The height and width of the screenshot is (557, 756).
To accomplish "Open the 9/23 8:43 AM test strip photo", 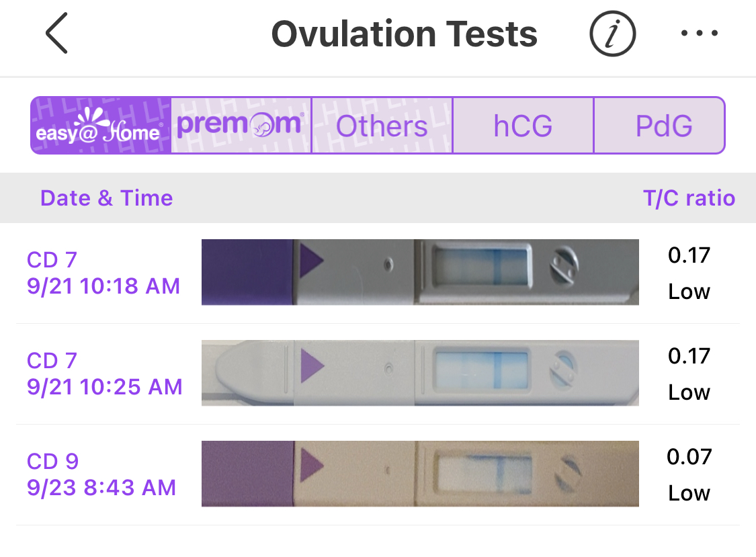I will [420, 474].
